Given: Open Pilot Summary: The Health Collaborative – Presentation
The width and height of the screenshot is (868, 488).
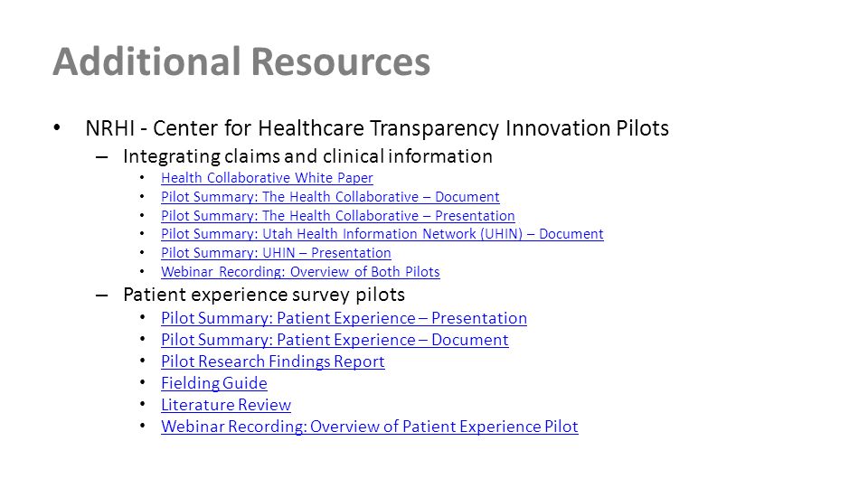Looking at the screenshot, I should point(337,215).
